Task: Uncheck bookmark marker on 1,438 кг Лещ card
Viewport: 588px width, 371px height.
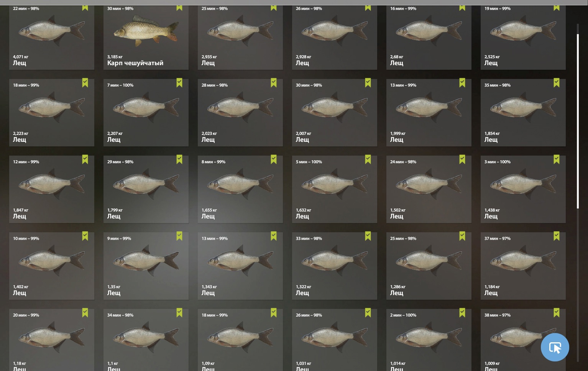Action: pyautogui.click(x=557, y=159)
